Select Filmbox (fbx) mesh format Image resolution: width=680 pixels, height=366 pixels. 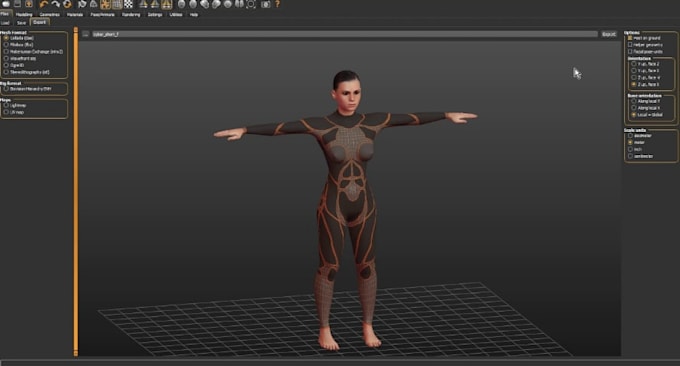19,45
